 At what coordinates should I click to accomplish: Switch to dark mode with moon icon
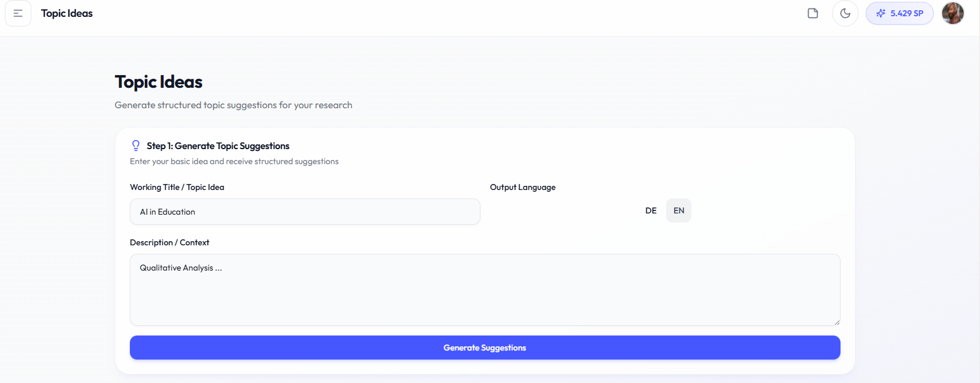[845, 13]
